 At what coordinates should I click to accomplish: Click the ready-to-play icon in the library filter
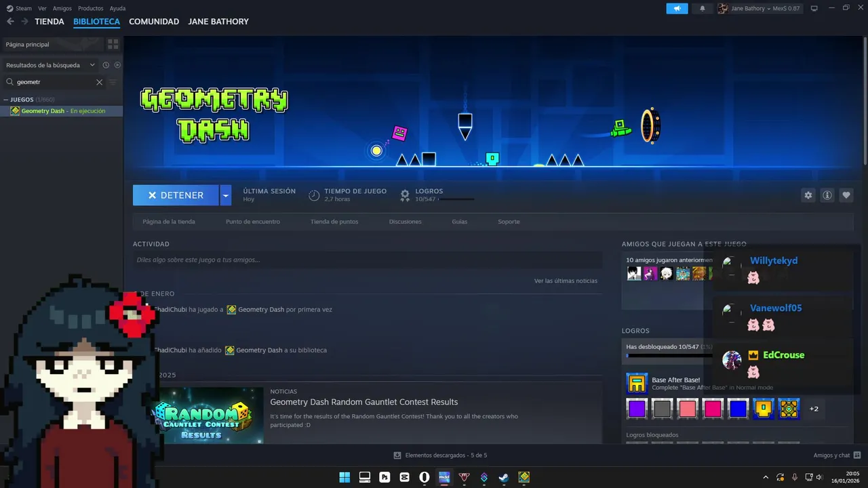[x=117, y=65]
